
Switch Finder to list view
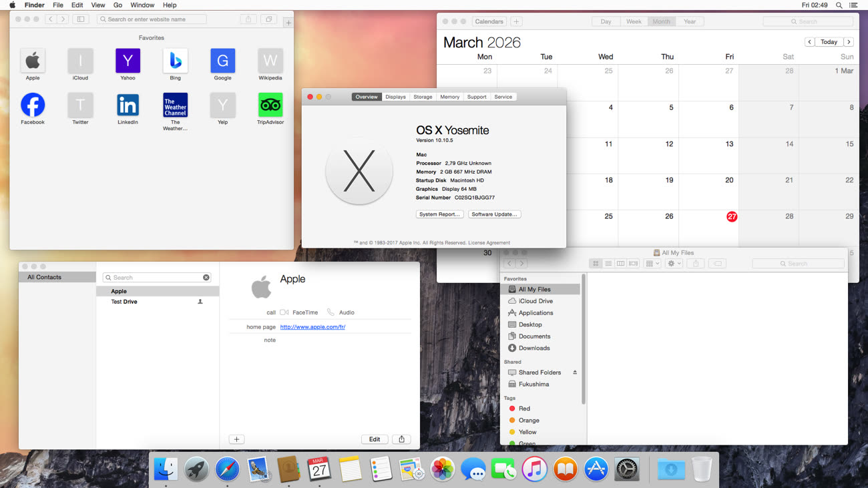pos(608,264)
